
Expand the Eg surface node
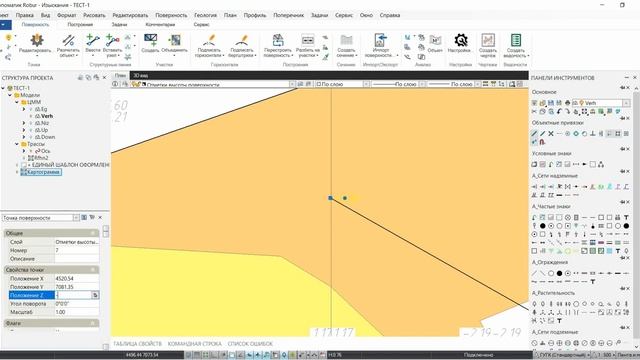pos(24,109)
